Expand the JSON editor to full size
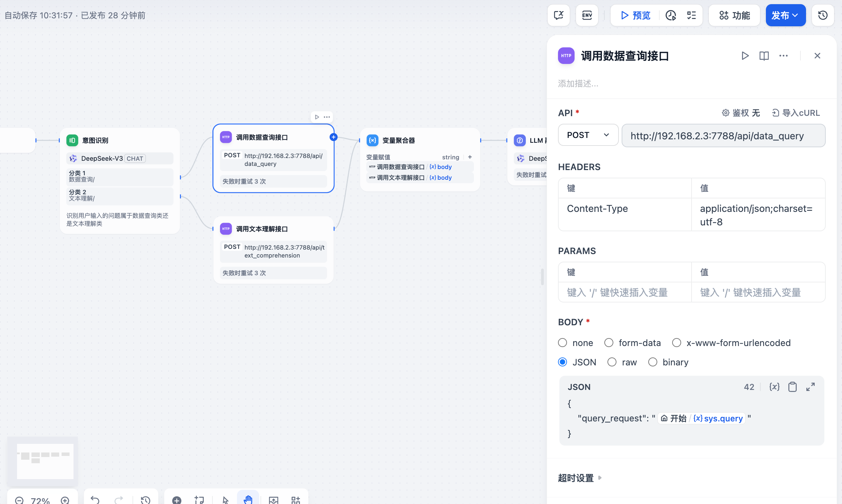This screenshot has height=504, width=842. point(811,387)
